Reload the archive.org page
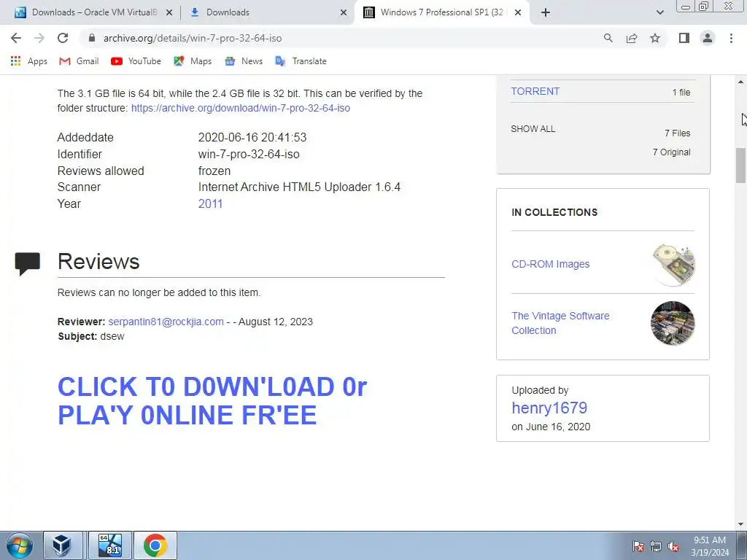The width and height of the screenshot is (747, 560). (63, 38)
